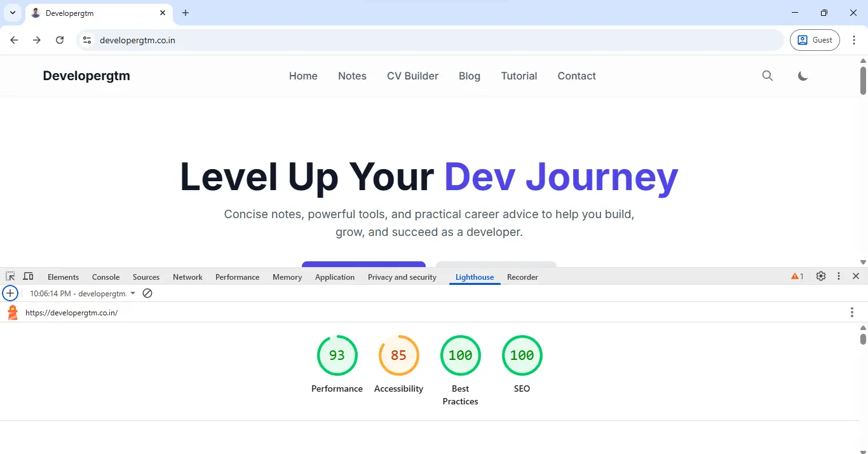The height and width of the screenshot is (454, 868).
Task: Switch to the Sources tab
Action: (x=146, y=277)
